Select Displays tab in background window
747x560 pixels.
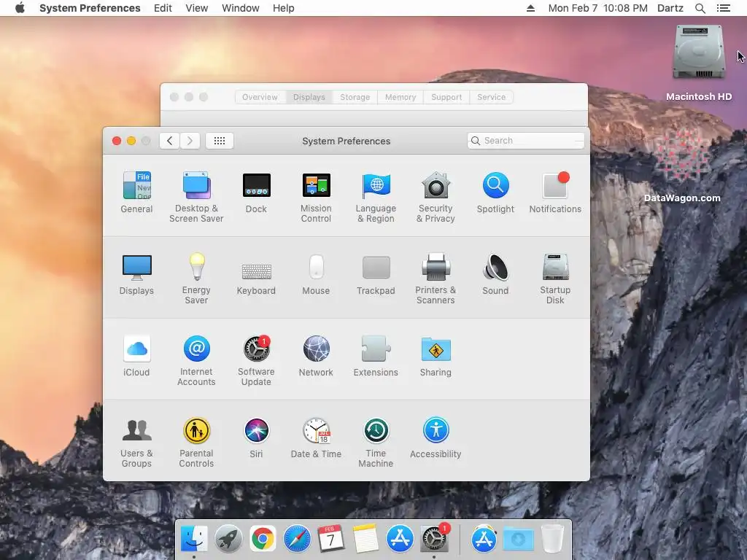pos(309,97)
